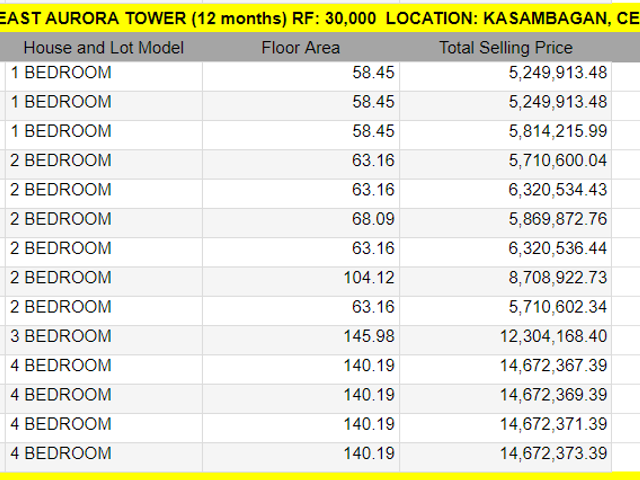Select the price cell 5,869,872.76
This screenshot has height=480, width=640.
coord(505,223)
